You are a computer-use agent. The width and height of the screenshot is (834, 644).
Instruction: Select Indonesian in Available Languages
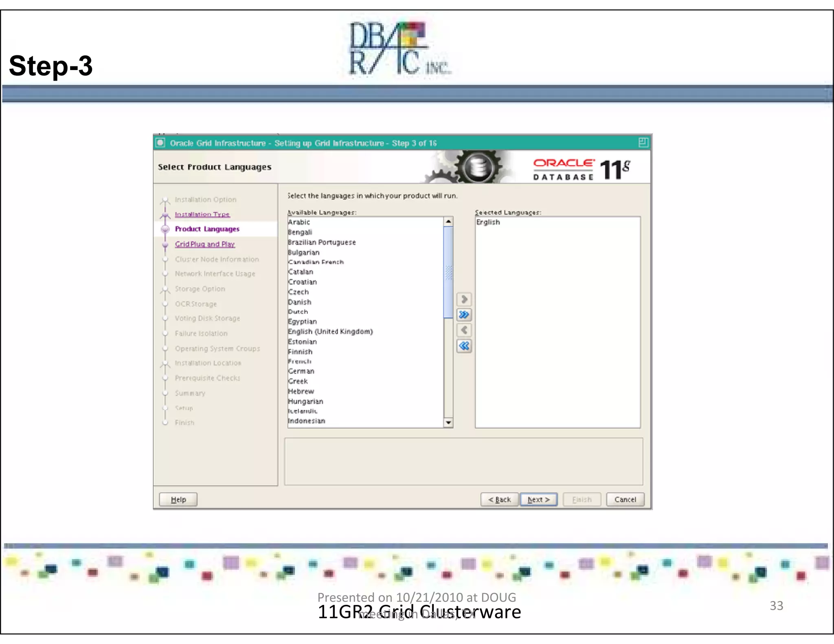pos(365,421)
